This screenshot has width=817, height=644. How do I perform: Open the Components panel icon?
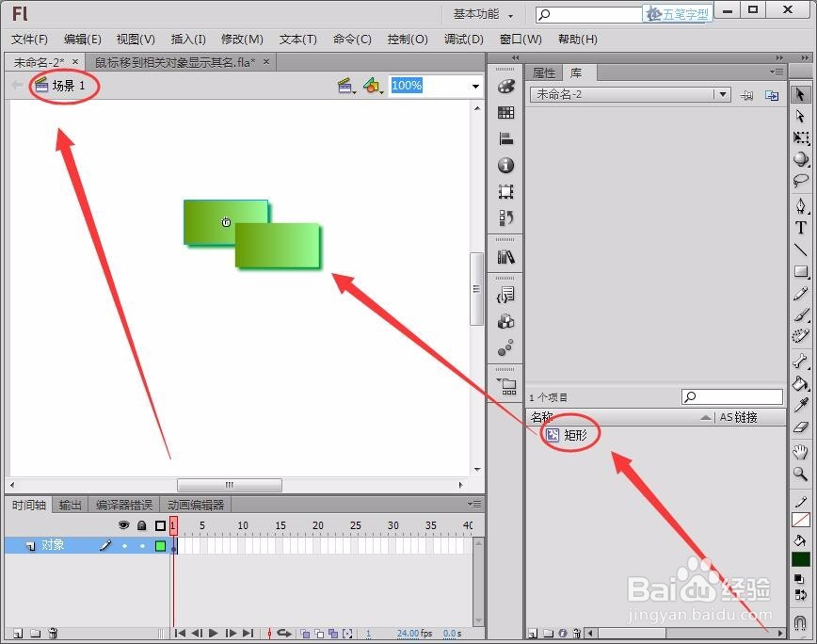pos(505,321)
